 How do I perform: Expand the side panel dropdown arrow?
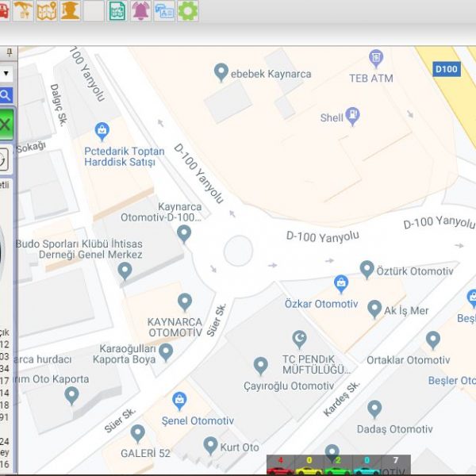coord(6,73)
